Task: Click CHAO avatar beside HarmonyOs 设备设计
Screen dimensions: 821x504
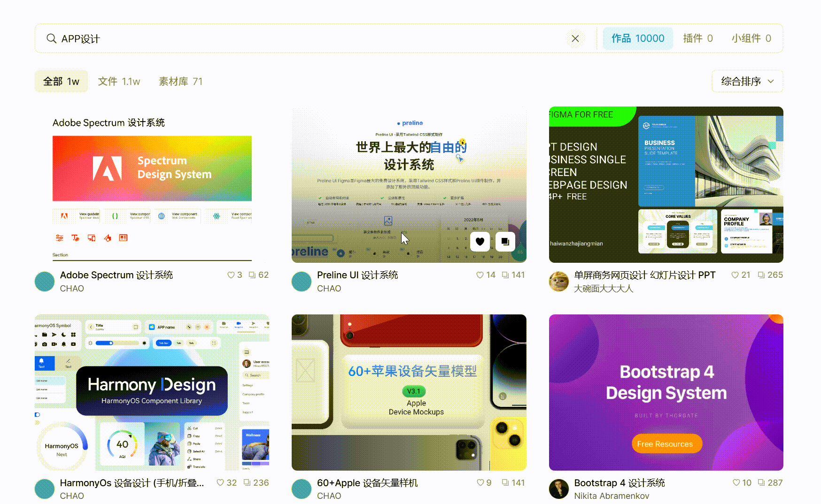Action: coord(45,489)
